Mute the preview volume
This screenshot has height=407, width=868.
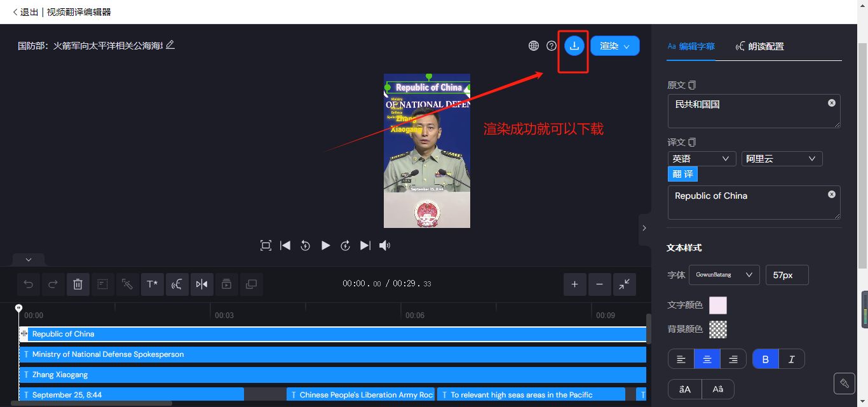tap(385, 246)
